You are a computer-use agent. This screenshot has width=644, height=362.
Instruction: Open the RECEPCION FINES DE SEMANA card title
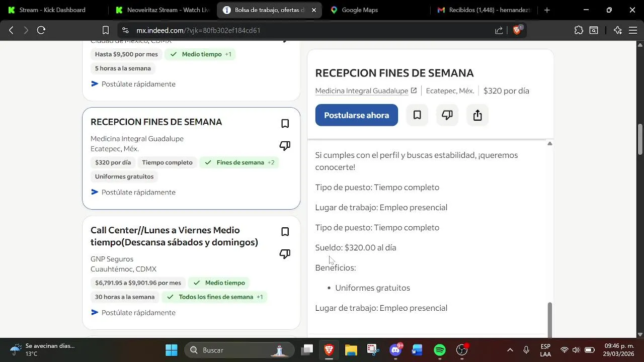pos(156,122)
